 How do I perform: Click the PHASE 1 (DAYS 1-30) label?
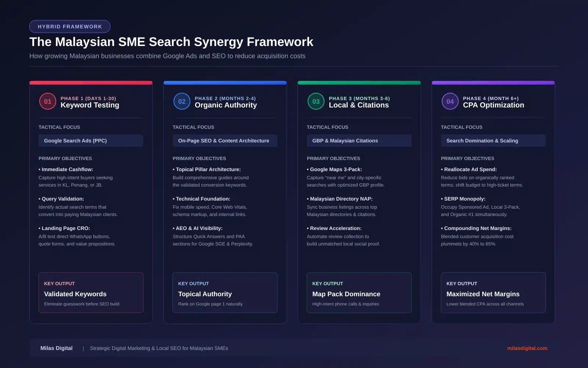pos(88,98)
